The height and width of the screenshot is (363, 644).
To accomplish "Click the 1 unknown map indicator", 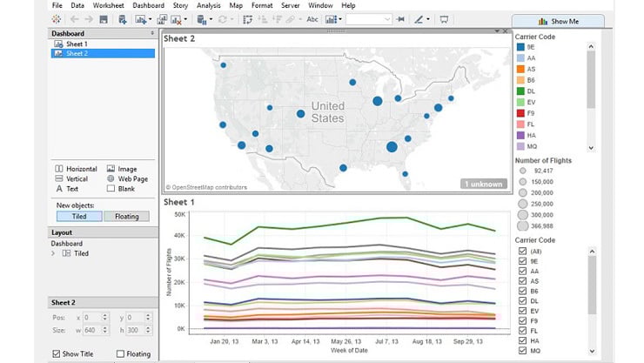I will point(484,184).
